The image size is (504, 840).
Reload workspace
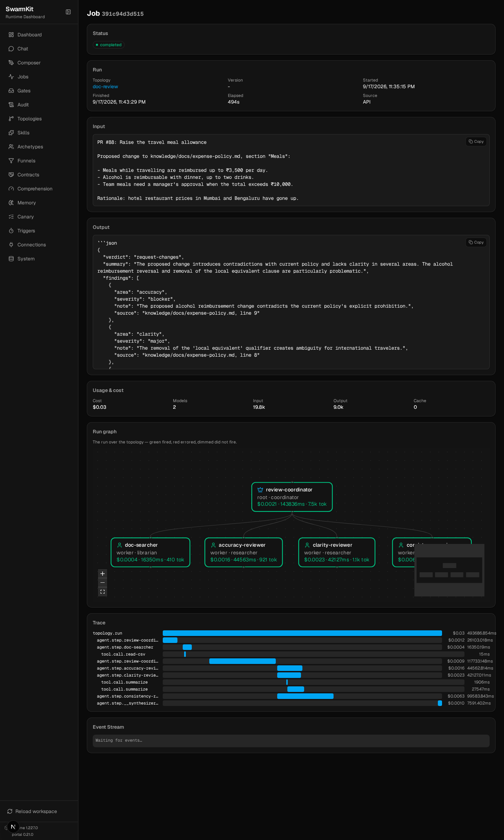[x=39, y=811]
